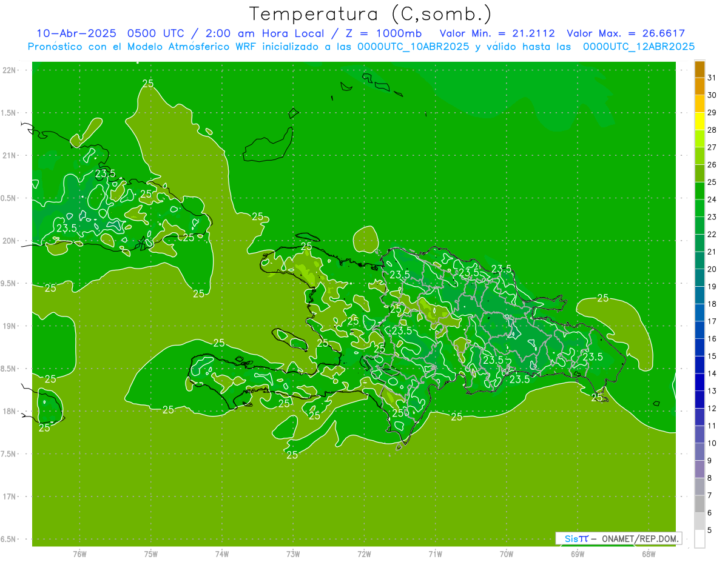Click the '69W' longitude axis label
Screen dimensions: 728x562
(x=578, y=554)
